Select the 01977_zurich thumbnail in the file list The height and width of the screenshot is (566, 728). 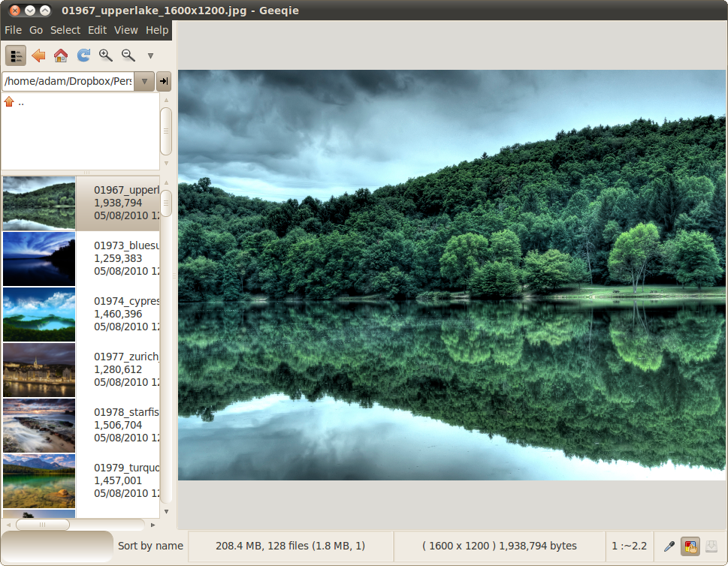tap(39, 370)
